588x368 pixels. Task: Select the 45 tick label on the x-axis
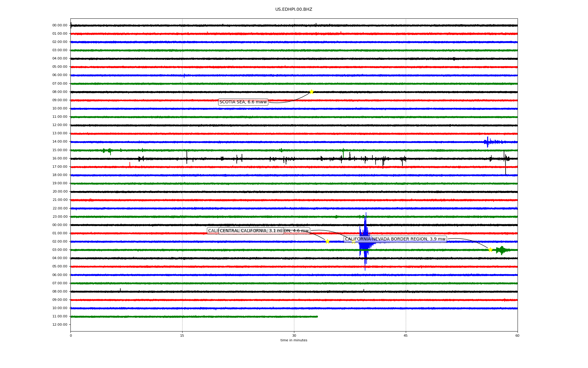click(x=406, y=335)
